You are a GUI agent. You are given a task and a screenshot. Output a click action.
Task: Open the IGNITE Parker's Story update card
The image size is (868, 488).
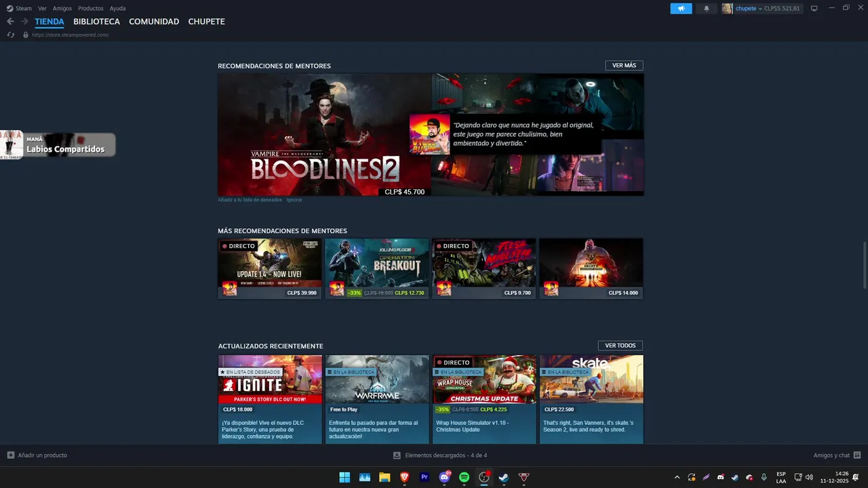[270, 399]
